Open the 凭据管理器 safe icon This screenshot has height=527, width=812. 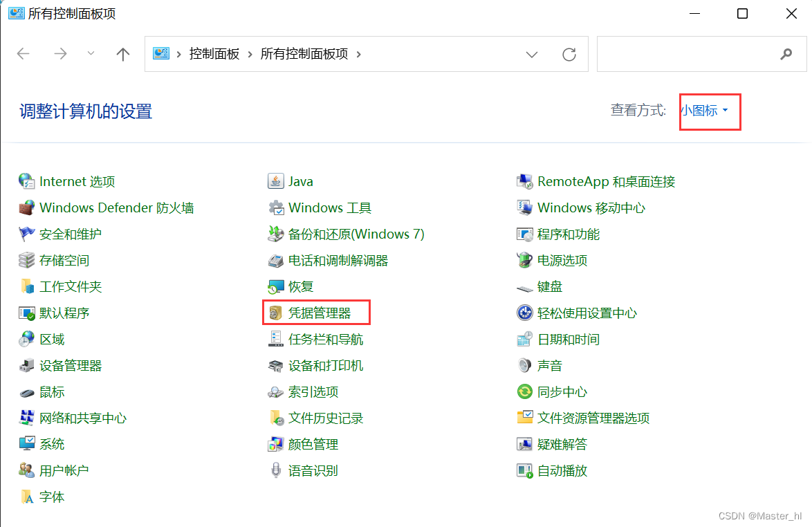(275, 313)
